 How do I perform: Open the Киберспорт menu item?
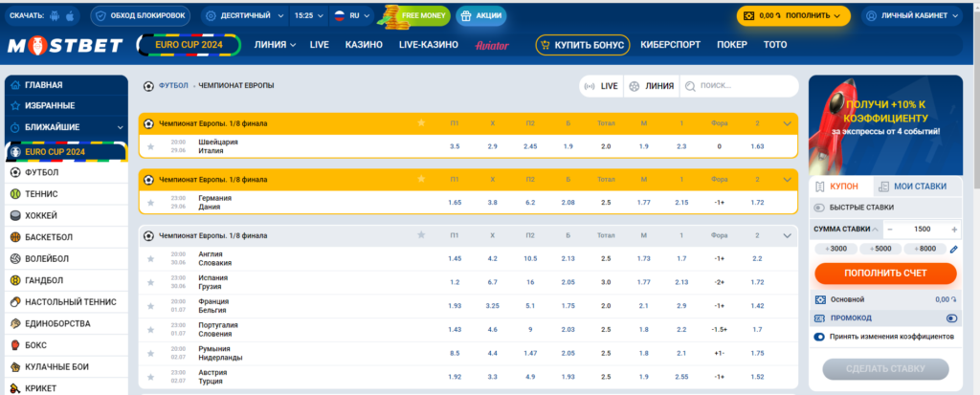click(671, 45)
